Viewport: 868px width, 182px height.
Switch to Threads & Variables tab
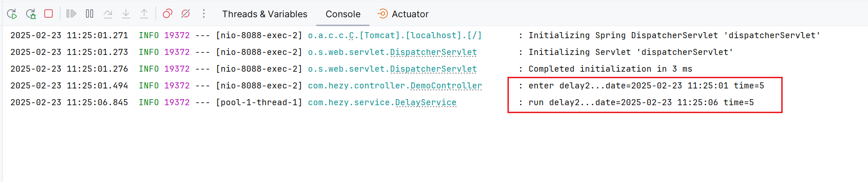[x=264, y=14]
